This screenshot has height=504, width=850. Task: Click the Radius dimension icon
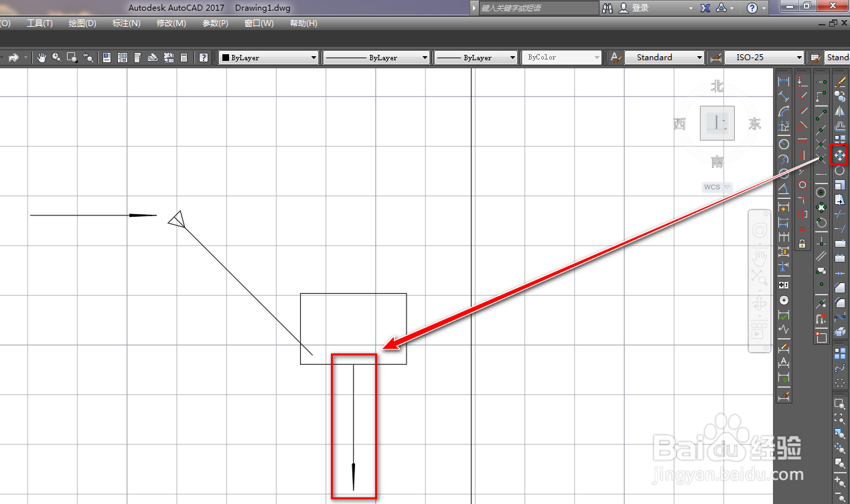[784, 143]
